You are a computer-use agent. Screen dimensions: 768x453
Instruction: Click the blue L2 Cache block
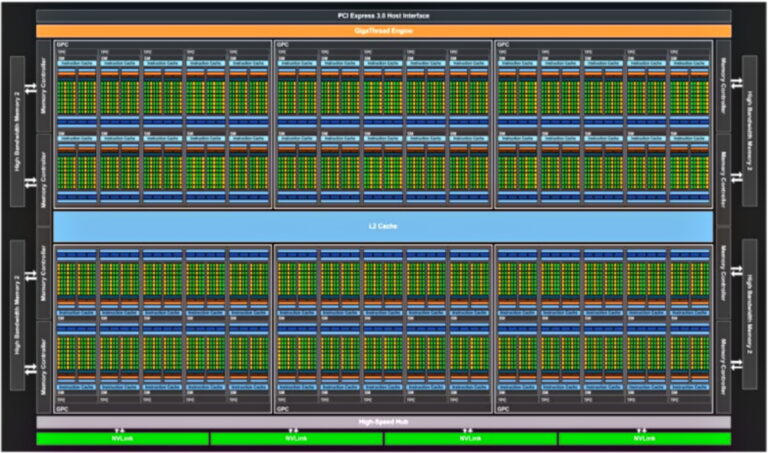384,227
